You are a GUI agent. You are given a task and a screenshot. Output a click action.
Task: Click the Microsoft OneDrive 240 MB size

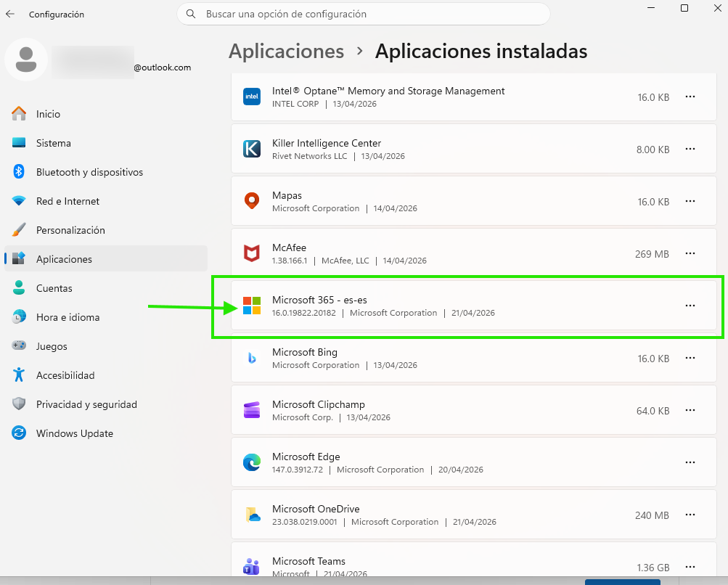(x=652, y=515)
